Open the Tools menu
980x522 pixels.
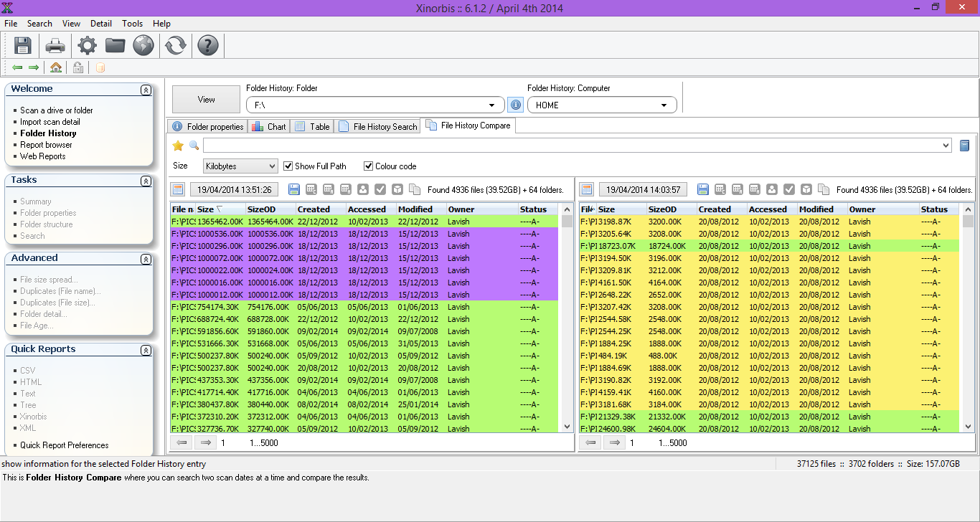(132, 24)
